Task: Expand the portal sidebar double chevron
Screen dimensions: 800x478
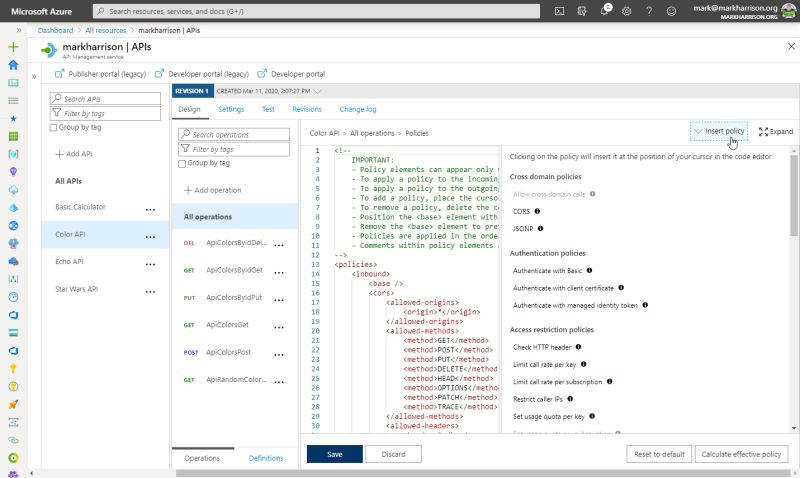Action: click(x=19, y=30)
